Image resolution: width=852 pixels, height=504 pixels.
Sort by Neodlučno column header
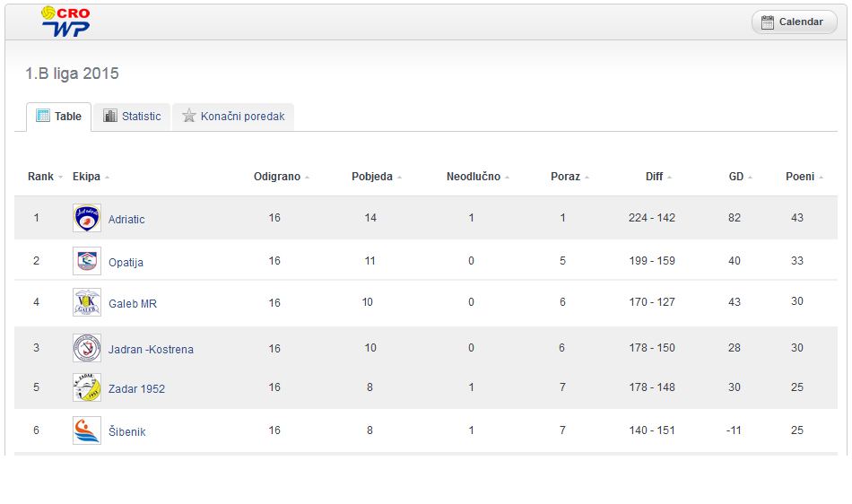[478, 177]
